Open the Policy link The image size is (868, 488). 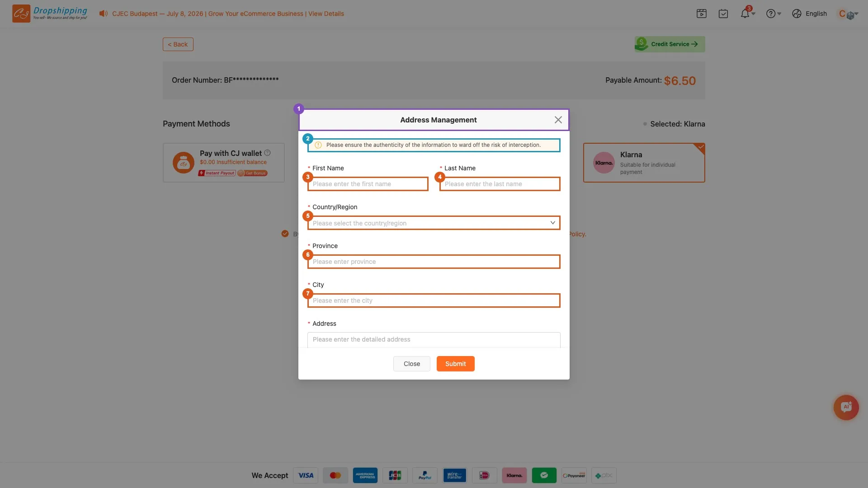(577, 234)
